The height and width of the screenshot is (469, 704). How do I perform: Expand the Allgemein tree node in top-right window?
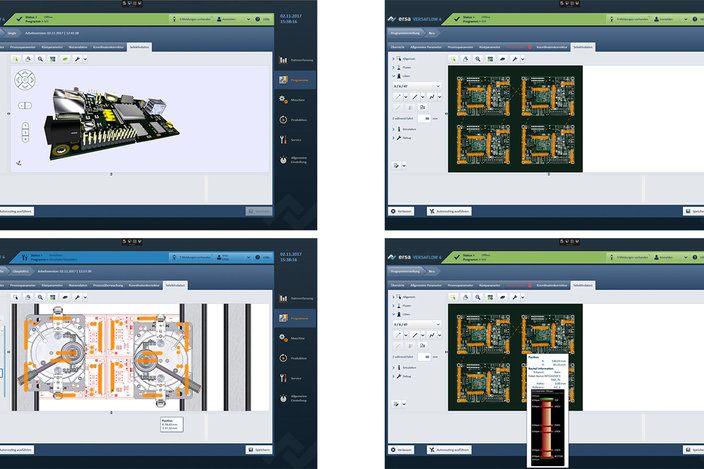coord(393,59)
